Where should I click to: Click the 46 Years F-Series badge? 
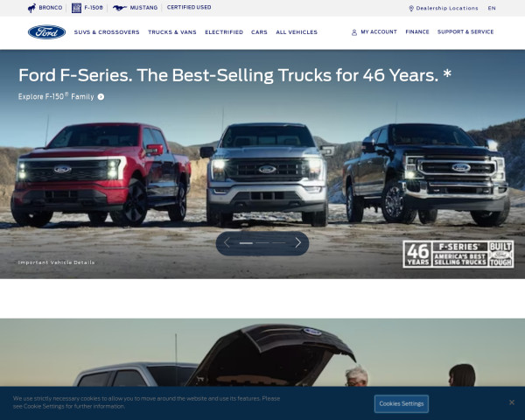[x=458, y=255]
